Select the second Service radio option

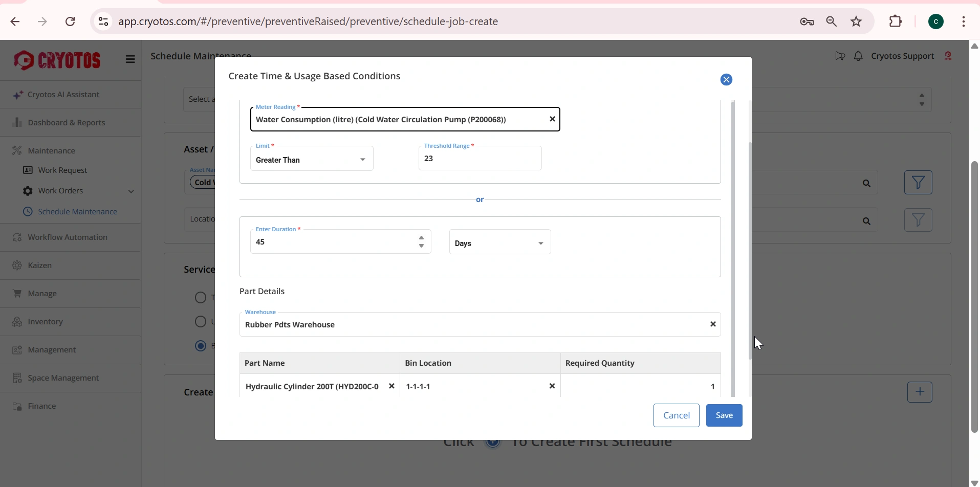pyautogui.click(x=200, y=321)
